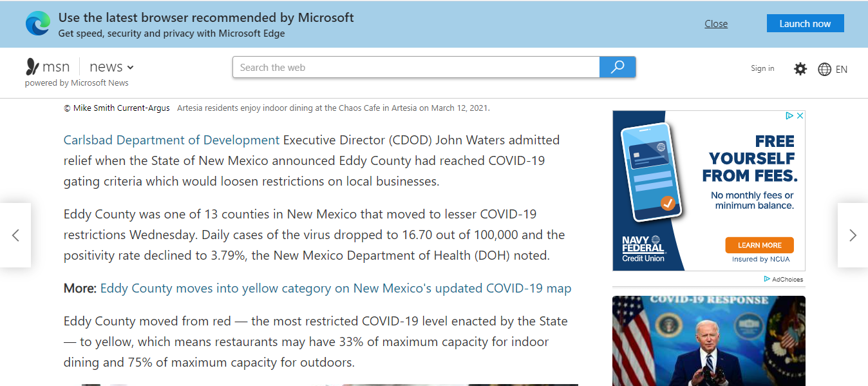Open settings with the gear icon
Viewport: 868px width, 386px height.
tap(800, 69)
